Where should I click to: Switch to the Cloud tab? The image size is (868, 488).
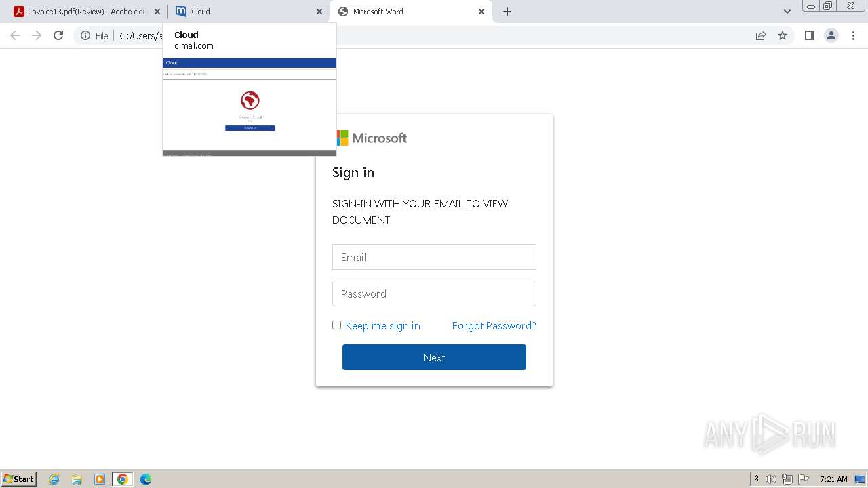point(248,12)
